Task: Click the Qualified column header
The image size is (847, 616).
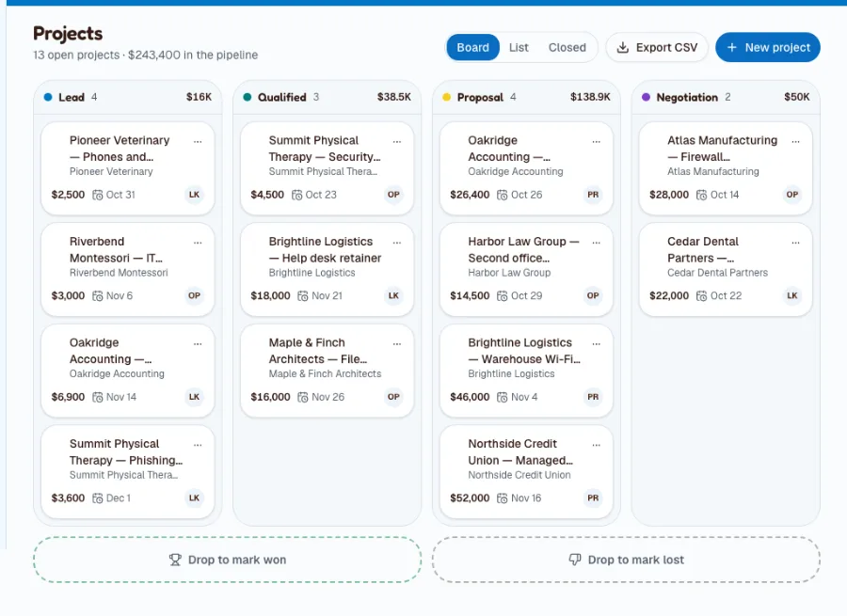Action: click(x=327, y=97)
